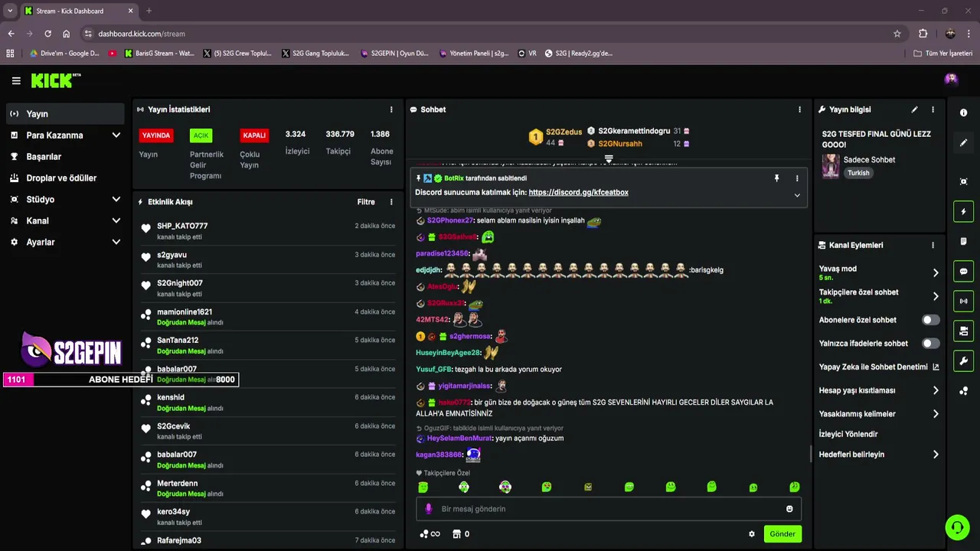Open the Filtre option in Etkinlik Akışı
The image size is (980, 551).
(x=366, y=202)
